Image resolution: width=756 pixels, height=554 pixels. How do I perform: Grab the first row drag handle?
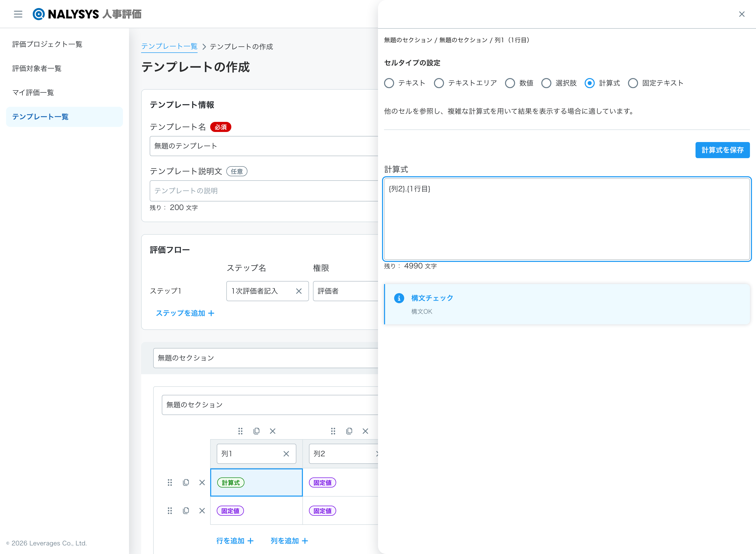(170, 482)
